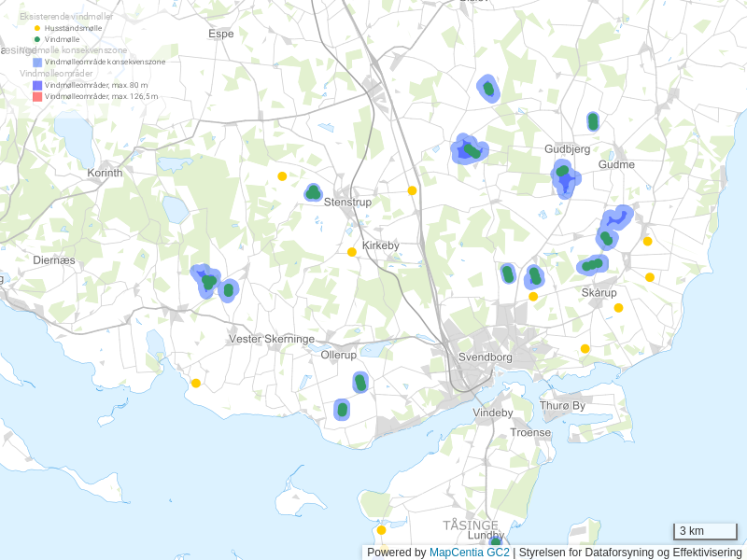Open the MapCentia GC2 link
This screenshot has width=747, height=560.
(469, 553)
